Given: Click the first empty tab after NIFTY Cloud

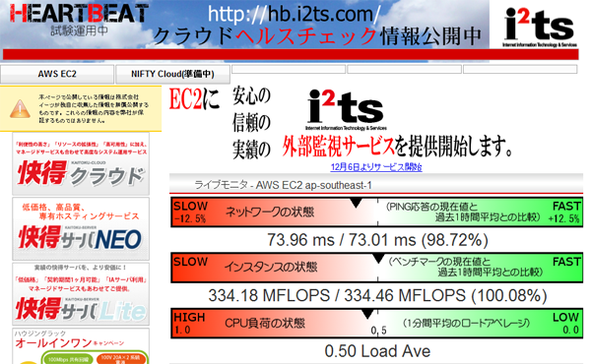Looking at the screenshot, I should point(289,69).
